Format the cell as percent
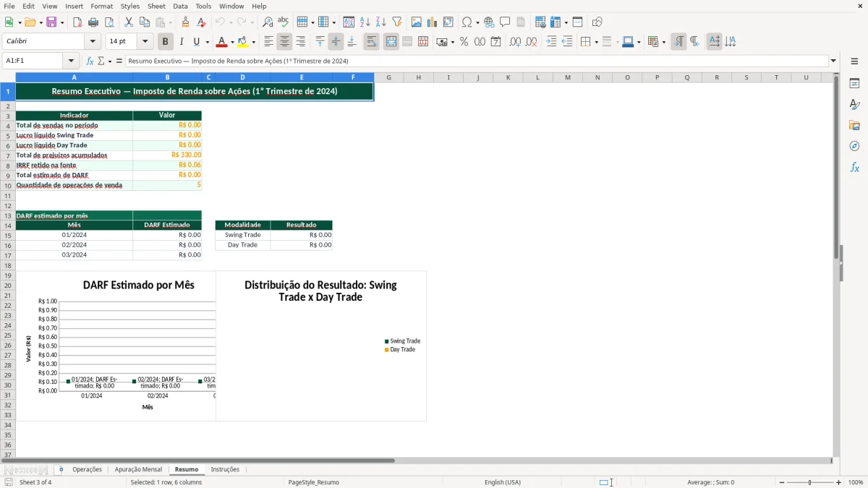The width and height of the screenshot is (868, 488). pyautogui.click(x=464, y=42)
